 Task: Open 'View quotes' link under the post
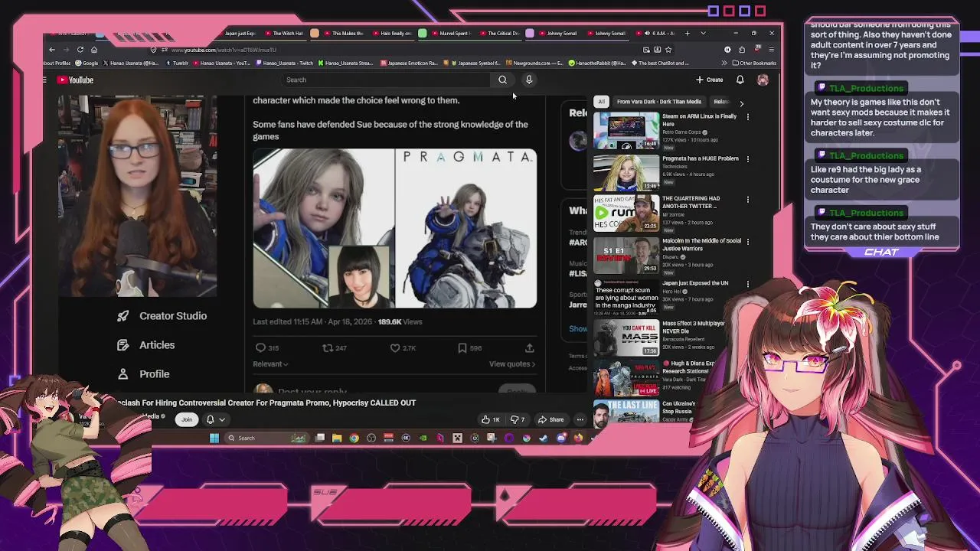511,364
